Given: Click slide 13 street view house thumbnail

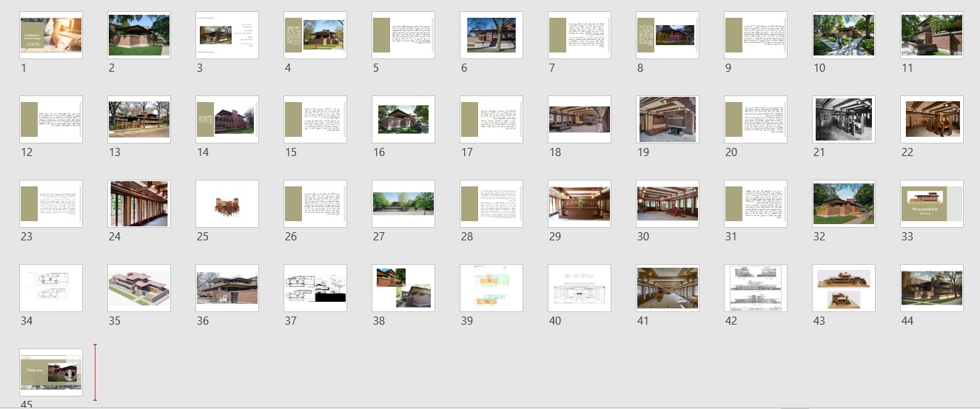Looking at the screenshot, I should [139, 120].
